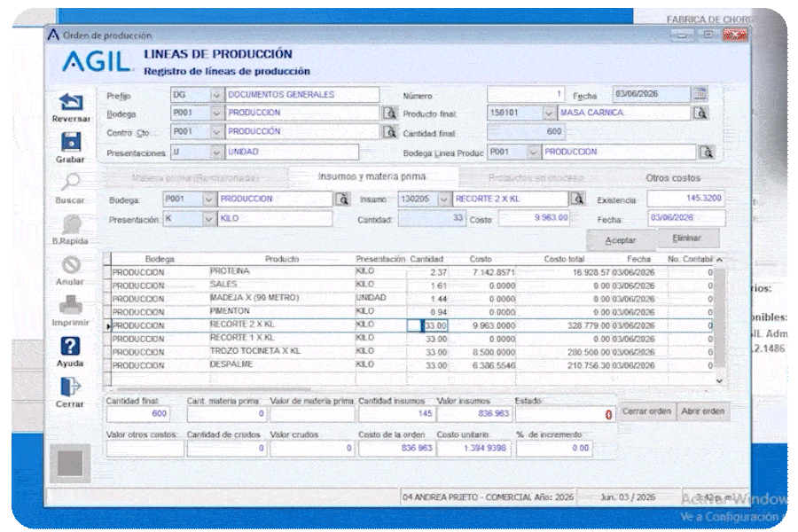Click the Reversar icon in the sidebar
The width and height of the screenshot is (798, 532).
71,102
